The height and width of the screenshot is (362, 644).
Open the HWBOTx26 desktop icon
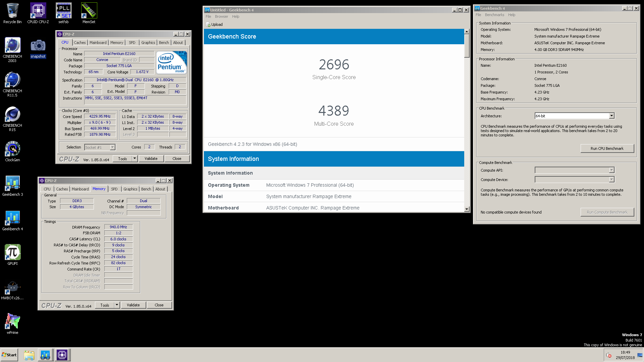pyautogui.click(x=12, y=290)
